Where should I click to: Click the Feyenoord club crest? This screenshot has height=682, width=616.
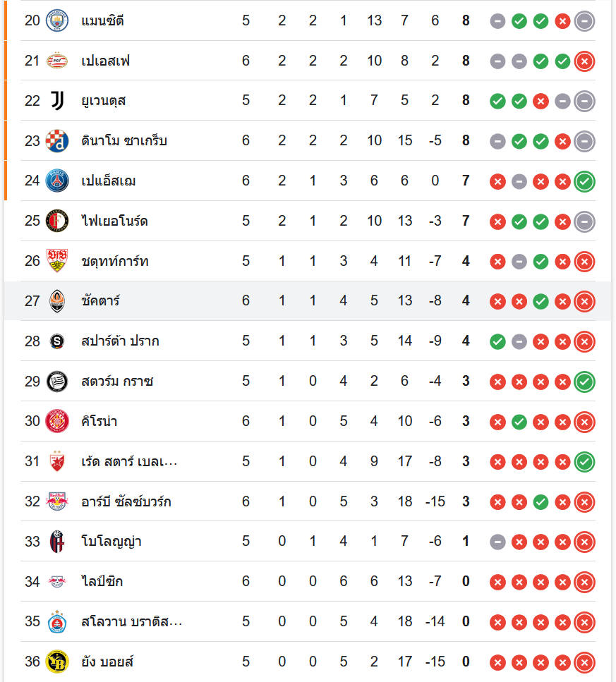57,221
